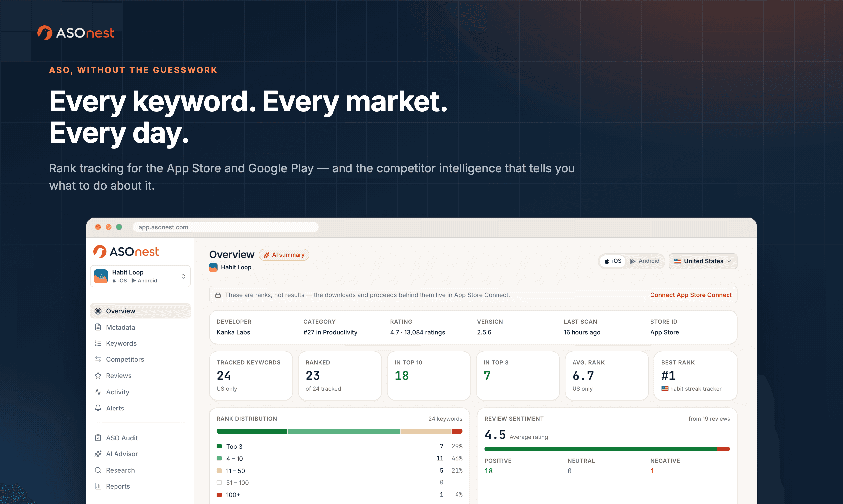
Task: Click the Positive count 18
Action: click(x=488, y=471)
